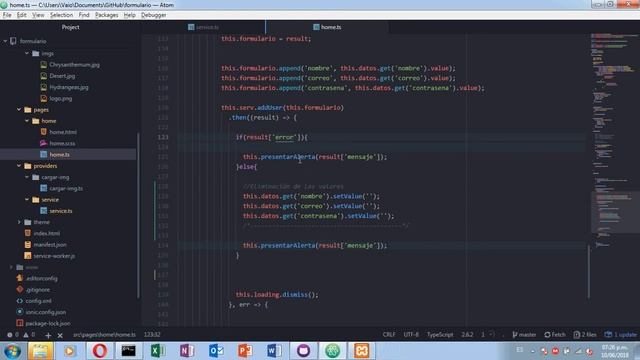This screenshot has width=640, height=360.
Task: Open PowerPoint from the taskbar
Action: [x=245, y=351]
